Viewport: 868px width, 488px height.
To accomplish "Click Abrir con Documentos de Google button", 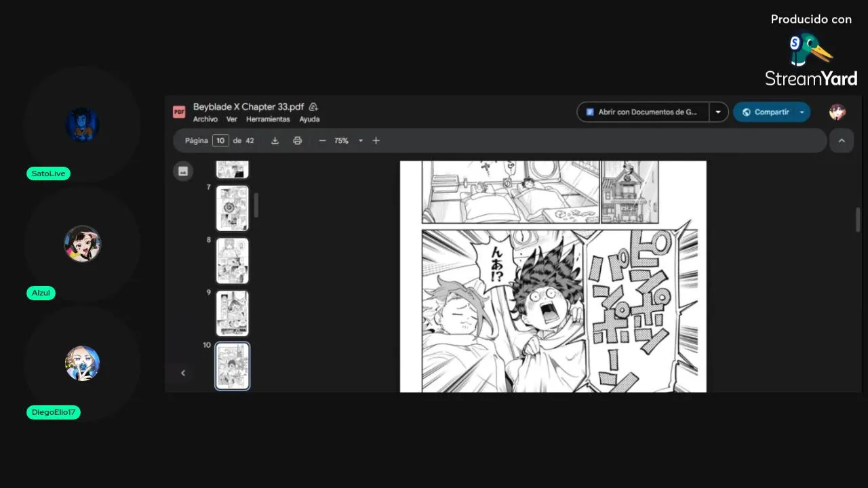I will click(642, 112).
